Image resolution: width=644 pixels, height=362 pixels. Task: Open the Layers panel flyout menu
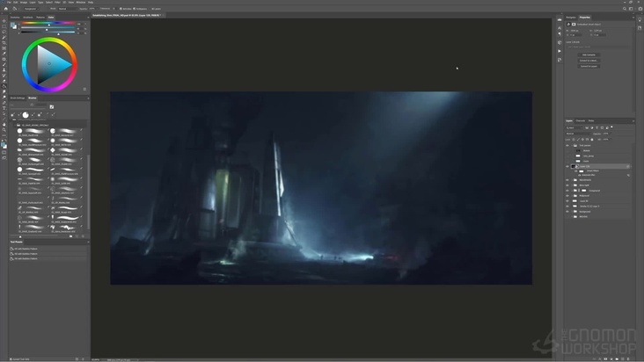(633, 121)
